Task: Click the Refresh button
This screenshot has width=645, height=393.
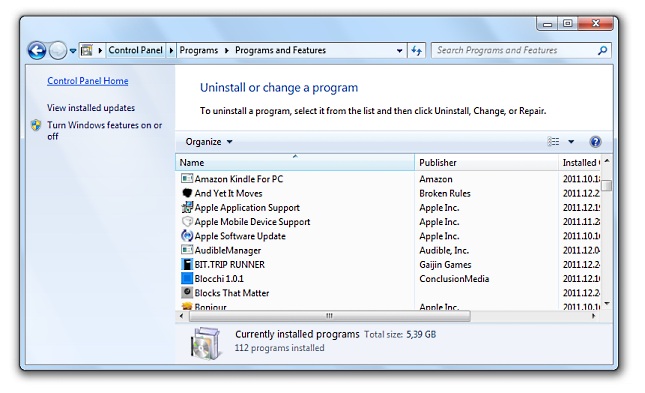Action: [x=416, y=51]
